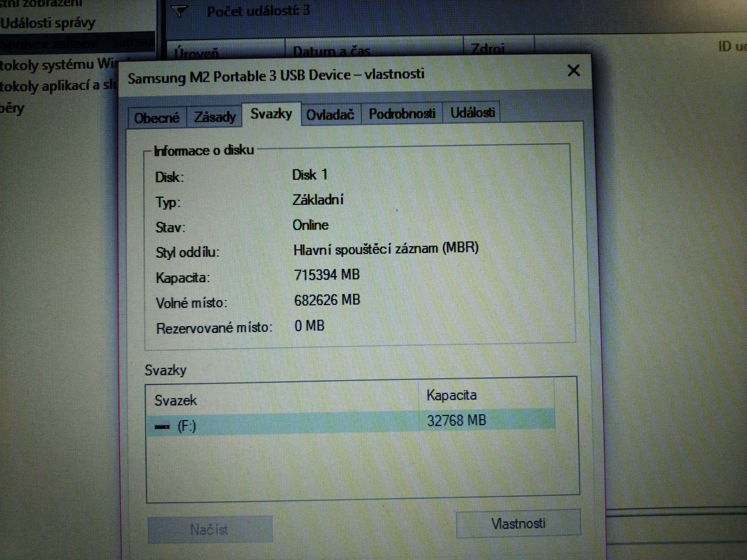This screenshot has height=560, width=747.
Task: Click the Úroveň column header in Event Viewer
Action: click(197, 53)
